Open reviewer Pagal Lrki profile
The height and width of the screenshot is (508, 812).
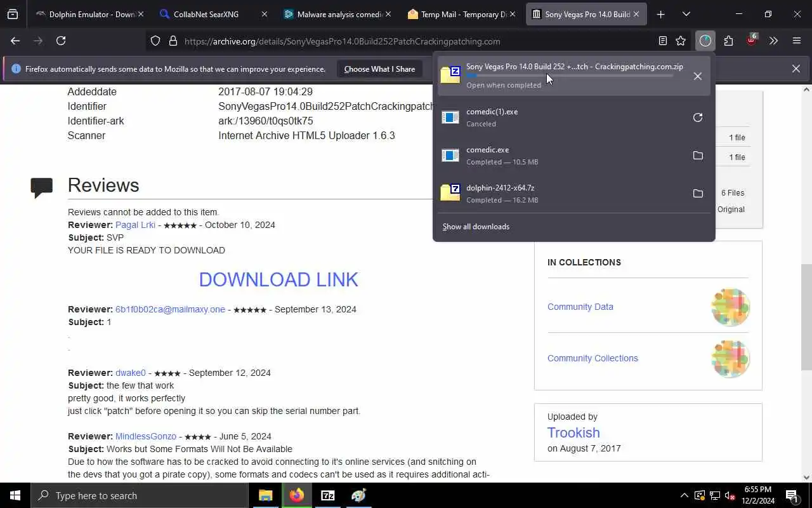[135, 225]
